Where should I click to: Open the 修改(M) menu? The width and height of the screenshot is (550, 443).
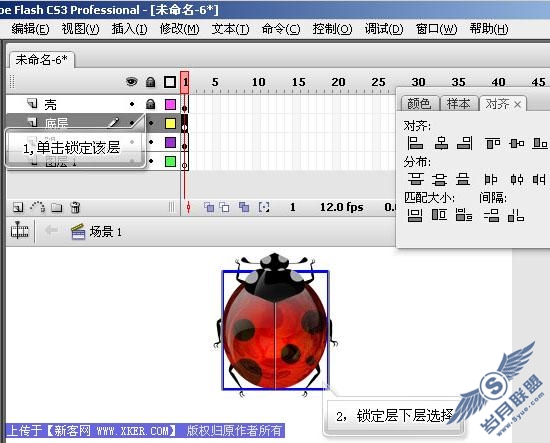click(x=179, y=29)
